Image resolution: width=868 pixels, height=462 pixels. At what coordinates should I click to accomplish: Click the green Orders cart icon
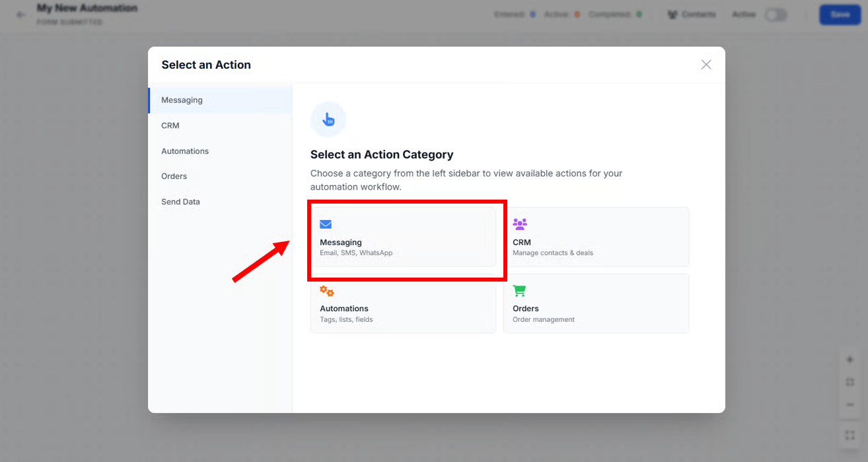pos(519,291)
